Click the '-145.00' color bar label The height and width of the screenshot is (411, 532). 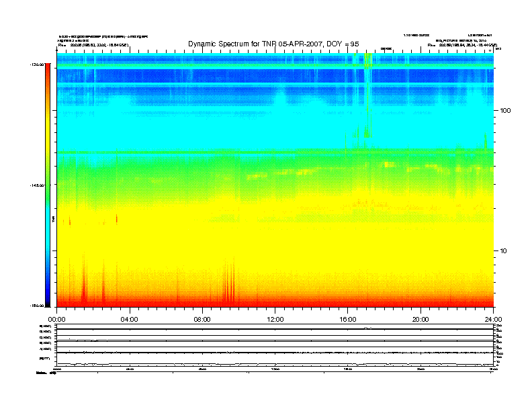coord(37,185)
